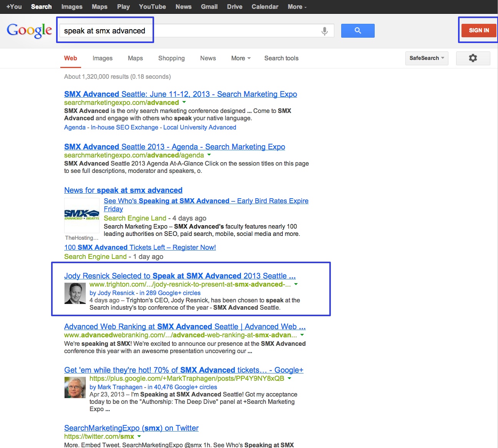Open Images in top black bar

click(x=72, y=7)
